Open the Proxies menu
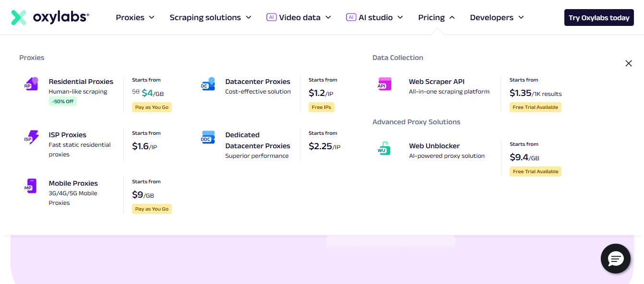644x284 pixels. pos(130,17)
